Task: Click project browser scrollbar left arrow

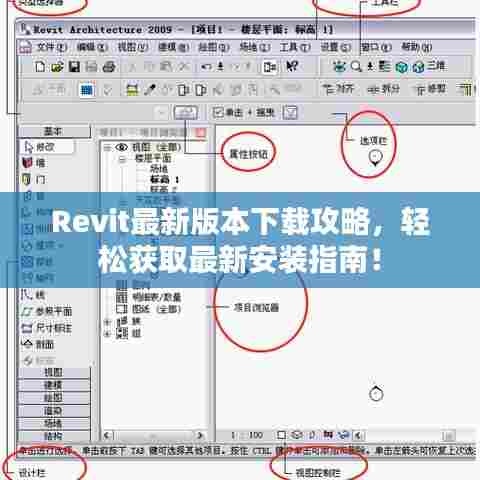Action: tap(108, 435)
